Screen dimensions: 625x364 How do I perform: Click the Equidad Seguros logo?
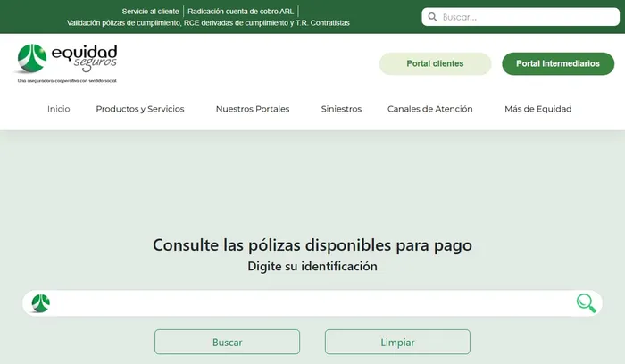click(x=67, y=63)
